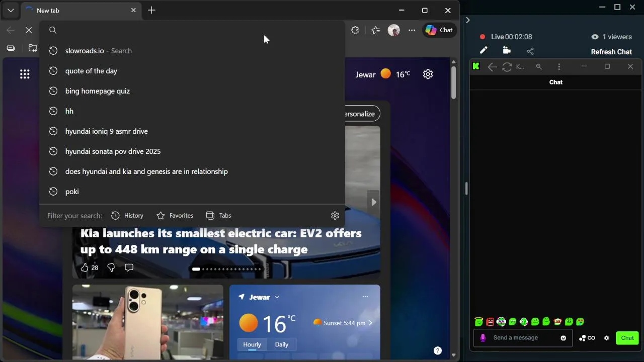Filter search by Favorites
Image resolution: width=644 pixels, height=362 pixels.
(175, 215)
